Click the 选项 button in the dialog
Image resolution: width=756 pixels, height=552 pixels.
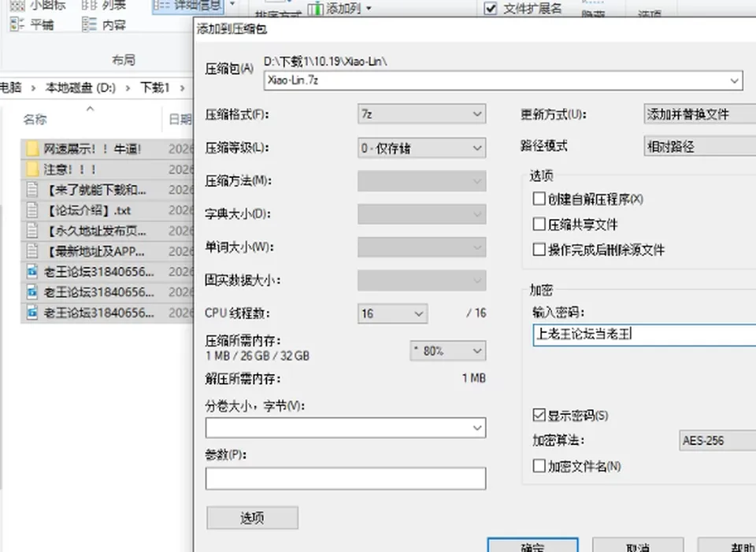coord(252,518)
